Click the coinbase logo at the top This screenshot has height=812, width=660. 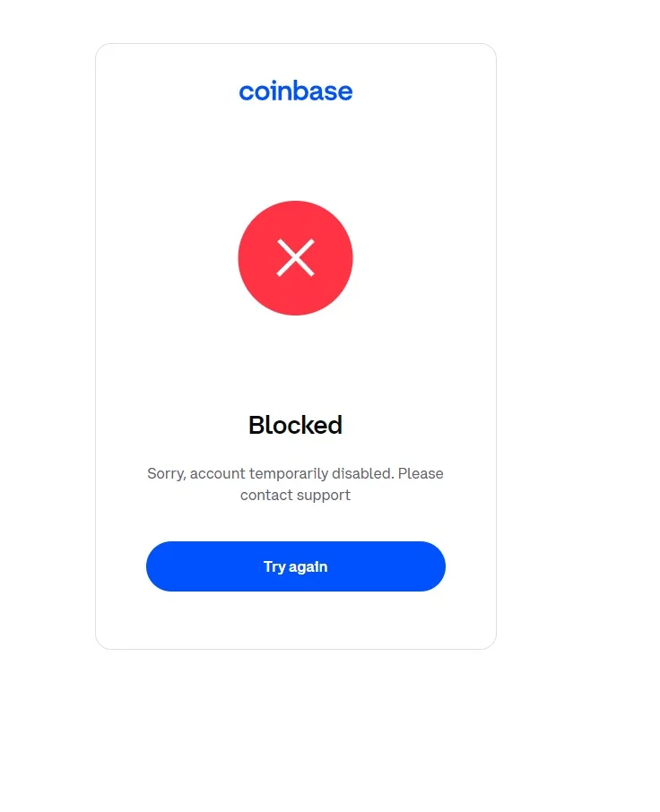295,91
